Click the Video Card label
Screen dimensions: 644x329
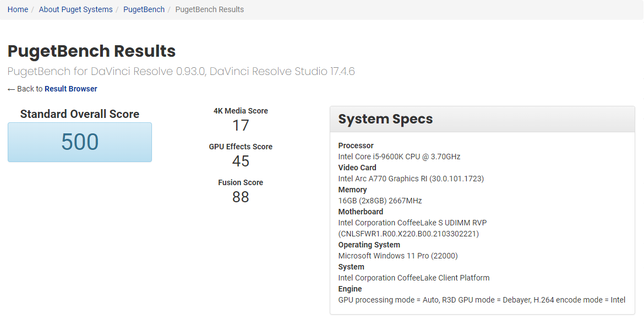[x=357, y=168]
